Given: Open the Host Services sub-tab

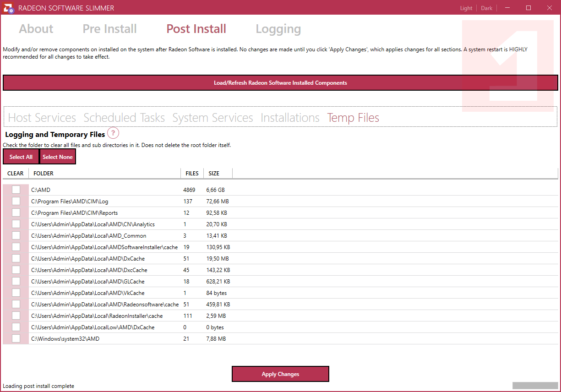Looking at the screenshot, I should (x=42, y=118).
